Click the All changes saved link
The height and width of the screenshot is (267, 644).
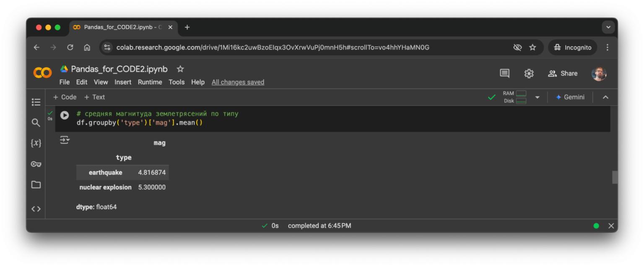click(238, 82)
